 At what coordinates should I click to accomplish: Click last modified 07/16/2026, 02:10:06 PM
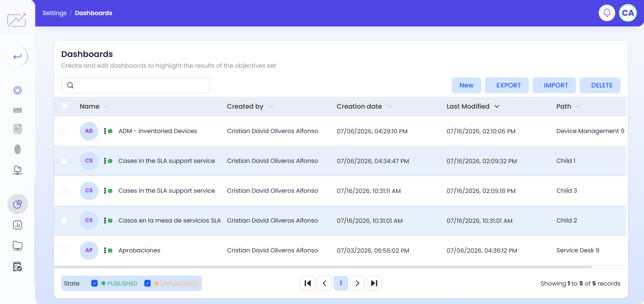click(481, 131)
